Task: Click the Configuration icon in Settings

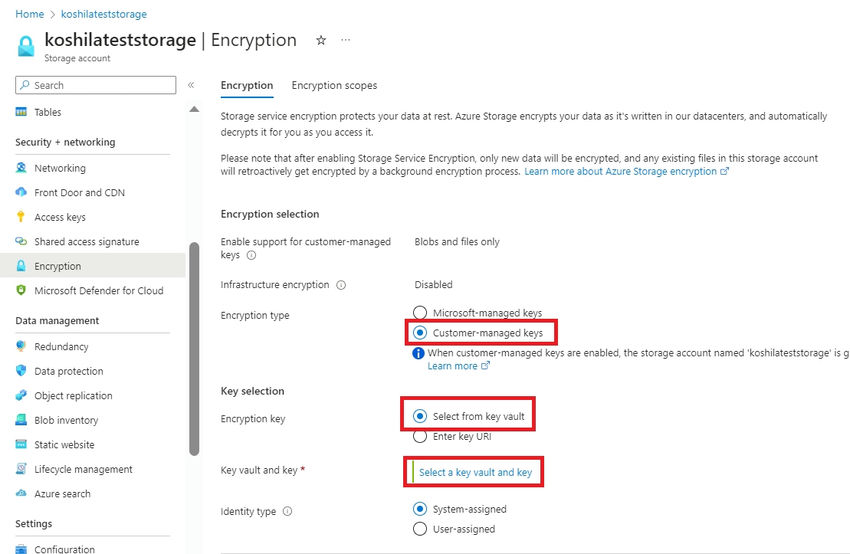Action: tap(21, 549)
